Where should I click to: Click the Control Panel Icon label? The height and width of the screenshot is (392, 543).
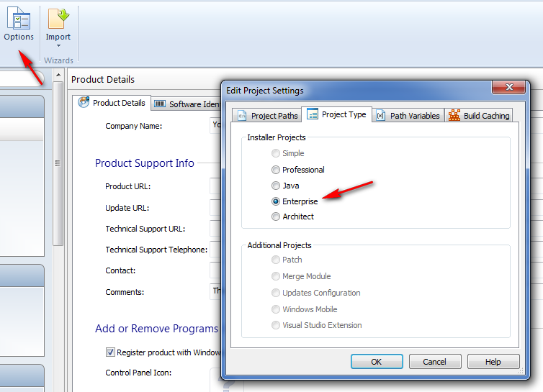tap(138, 373)
